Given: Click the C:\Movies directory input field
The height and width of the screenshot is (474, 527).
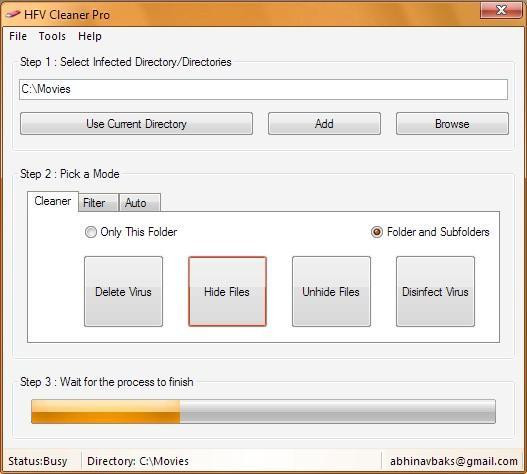Looking at the screenshot, I should 263,89.
